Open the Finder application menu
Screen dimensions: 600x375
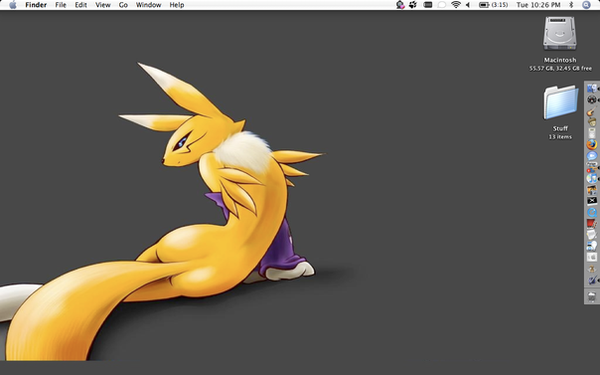[x=36, y=5]
